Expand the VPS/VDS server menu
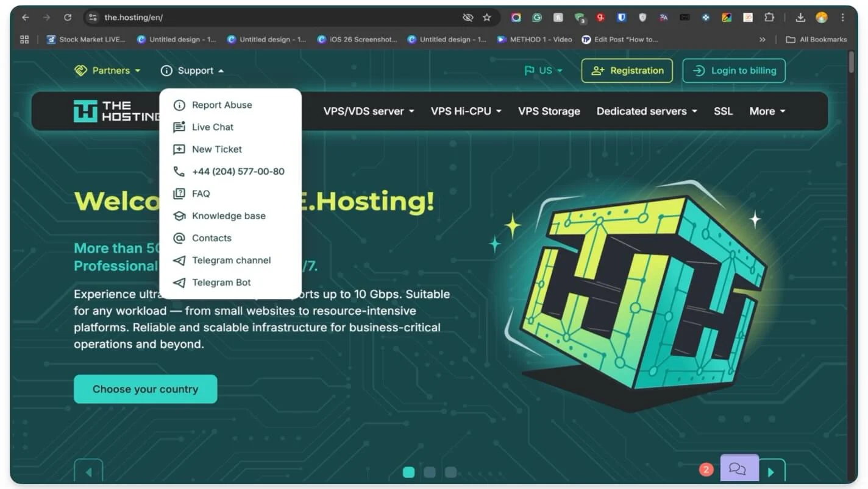868x489 pixels. point(369,111)
